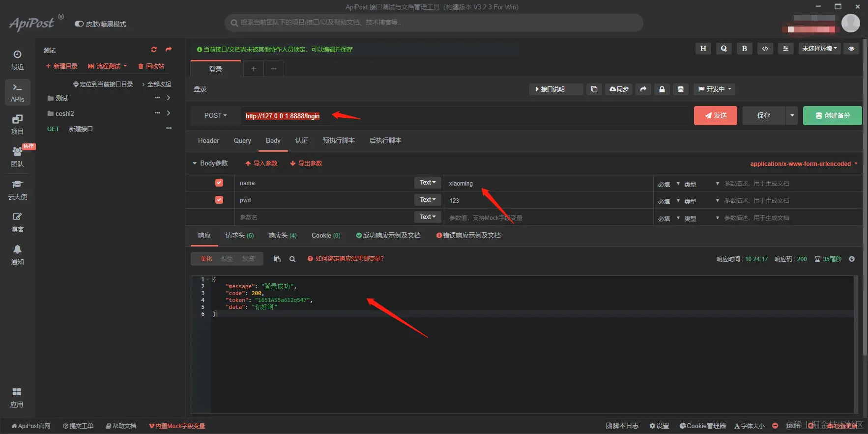The width and height of the screenshot is (868, 434).
Task: Click the H toolbar button
Action: tap(703, 49)
